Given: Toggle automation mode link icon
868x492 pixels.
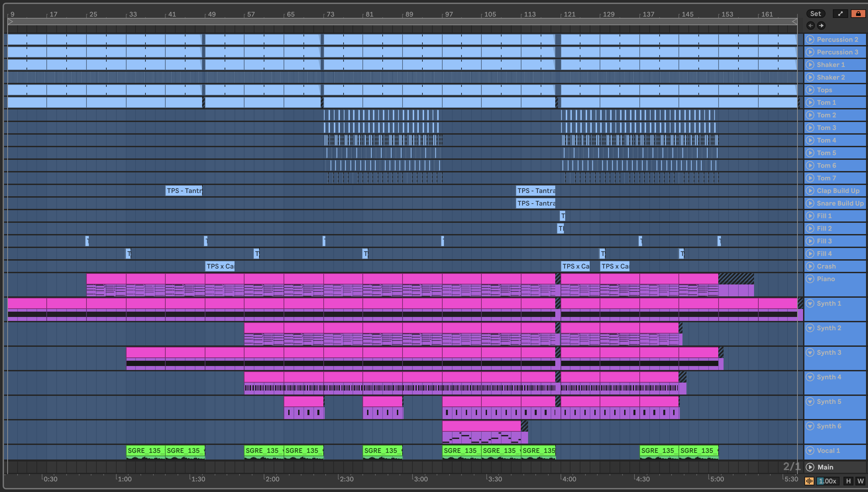Looking at the screenshot, I should pyautogui.click(x=840, y=14).
